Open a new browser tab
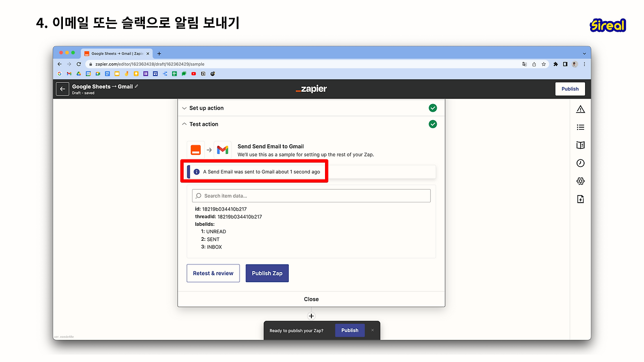The width and height of the screenshot is (644, 362). [159, 53]
